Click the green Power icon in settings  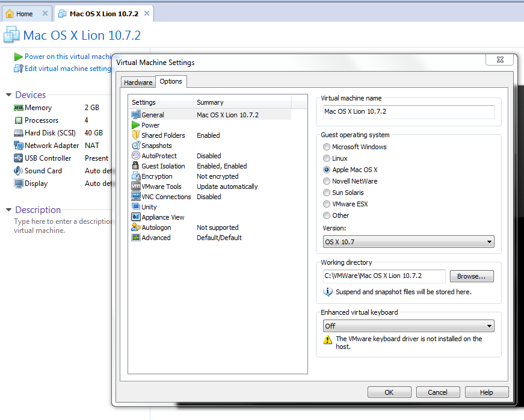coord(136,125)
